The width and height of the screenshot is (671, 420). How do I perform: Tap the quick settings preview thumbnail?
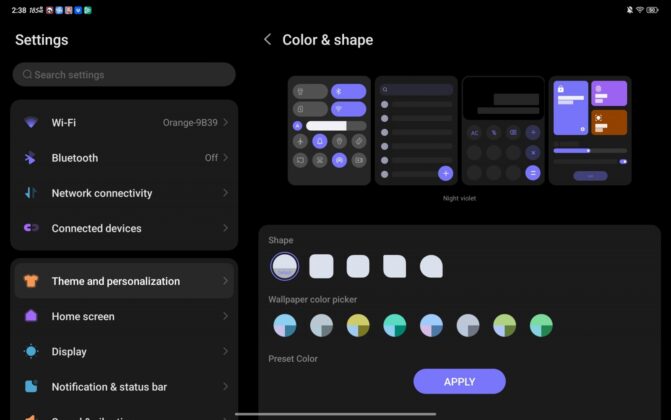click(329, 131)
